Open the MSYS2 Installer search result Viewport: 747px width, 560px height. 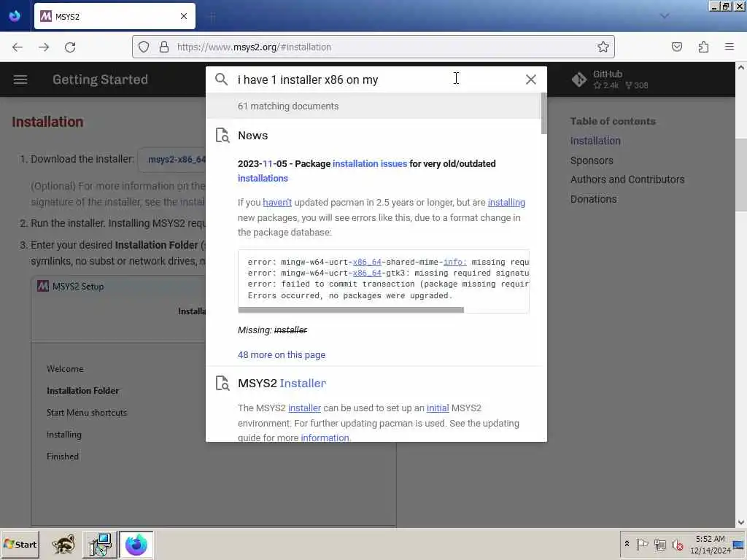(x=282, y=383)
